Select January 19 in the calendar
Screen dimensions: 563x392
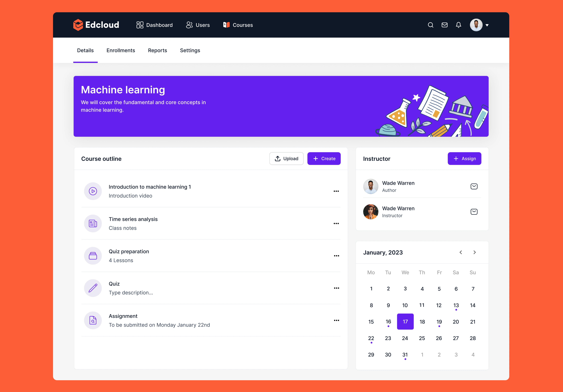[x=439, y=322]
